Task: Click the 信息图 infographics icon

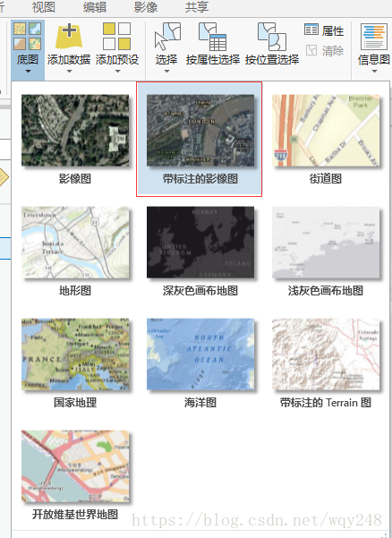Action: tap(373, 37)
